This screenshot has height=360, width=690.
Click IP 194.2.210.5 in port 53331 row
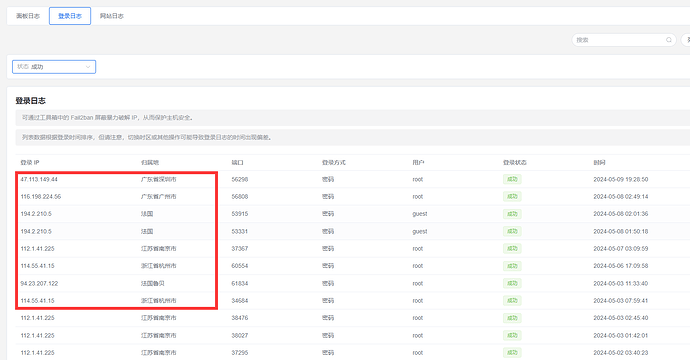[36, 231]
